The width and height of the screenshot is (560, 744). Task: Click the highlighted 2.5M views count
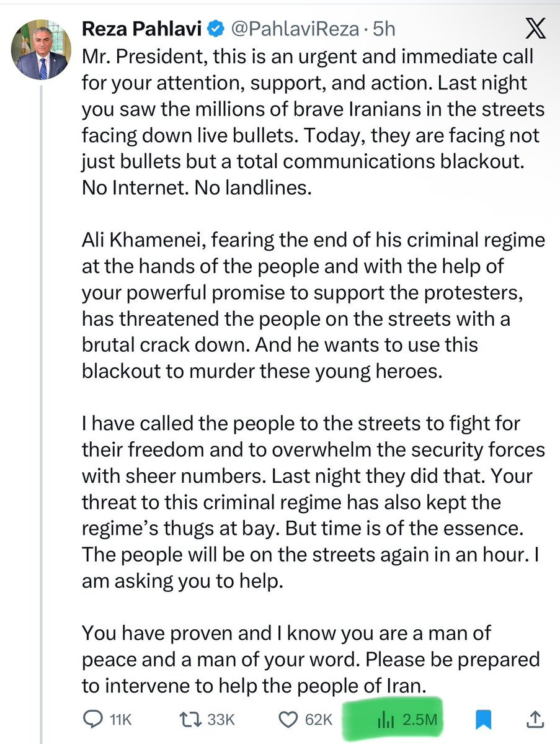point(420,720)
